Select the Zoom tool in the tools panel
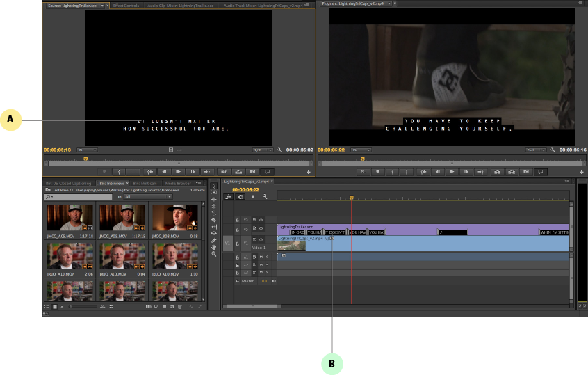Screen dimensions: 588x375 point(214,254)
